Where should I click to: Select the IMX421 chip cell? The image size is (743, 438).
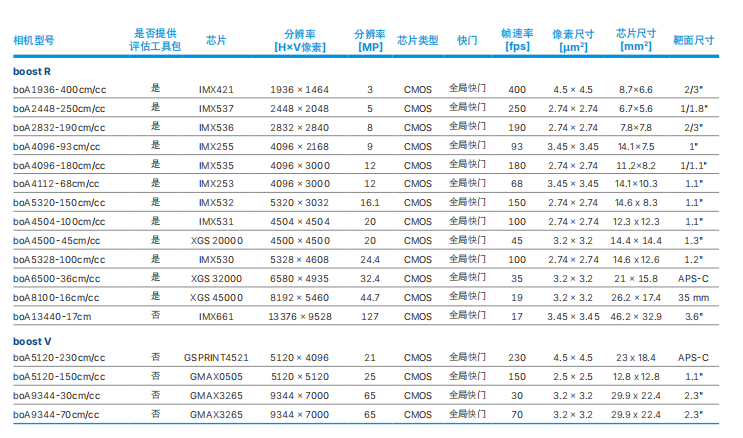(216, 90)
